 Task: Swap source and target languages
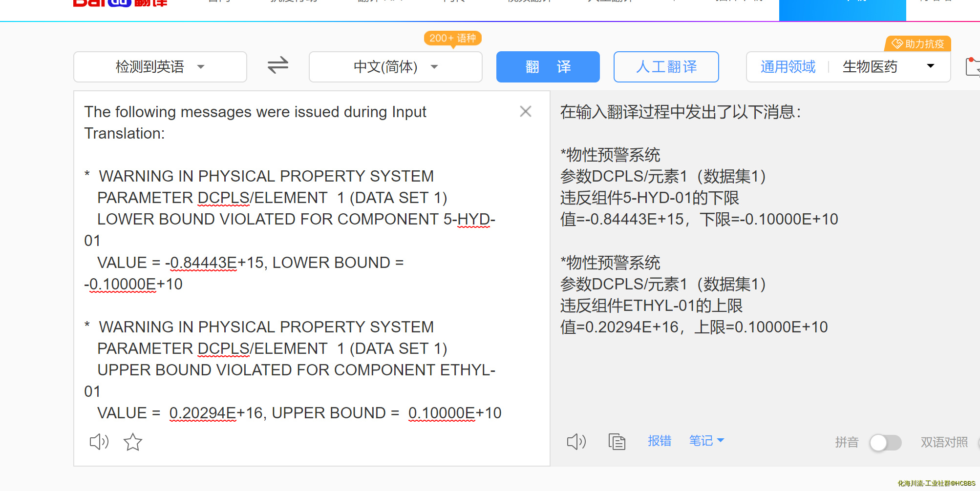pos(278,65)
